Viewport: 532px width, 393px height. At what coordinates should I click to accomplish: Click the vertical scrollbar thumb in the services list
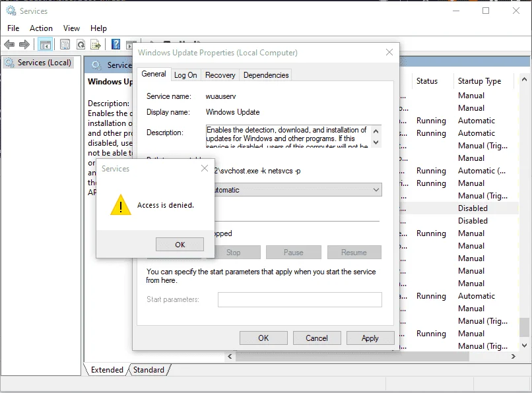tap(524, 327)
